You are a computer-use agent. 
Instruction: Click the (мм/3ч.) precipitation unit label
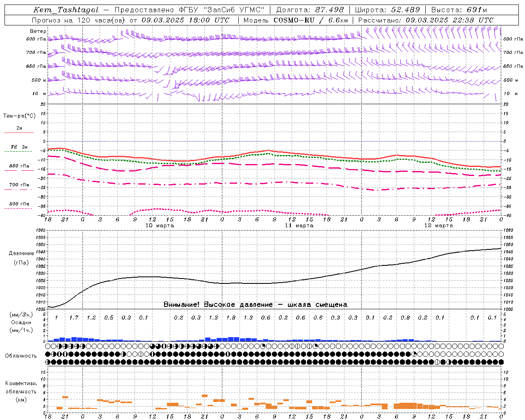pos(21,315)
